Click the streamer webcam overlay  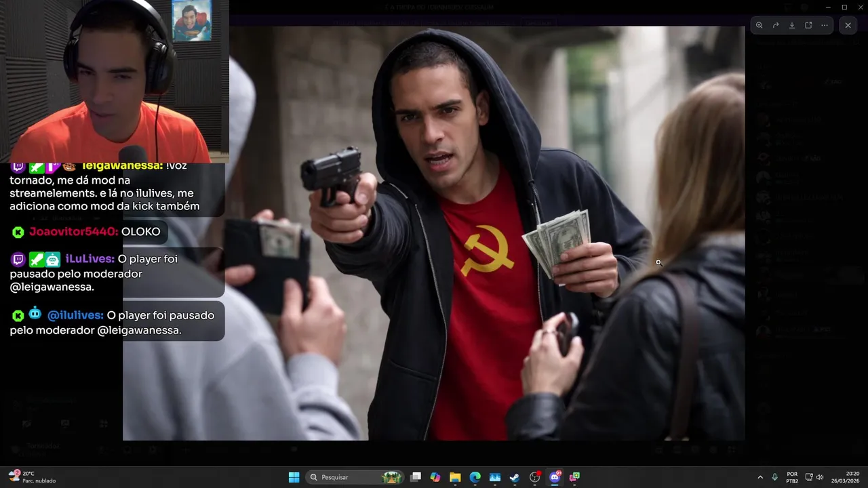click(115, 81)
